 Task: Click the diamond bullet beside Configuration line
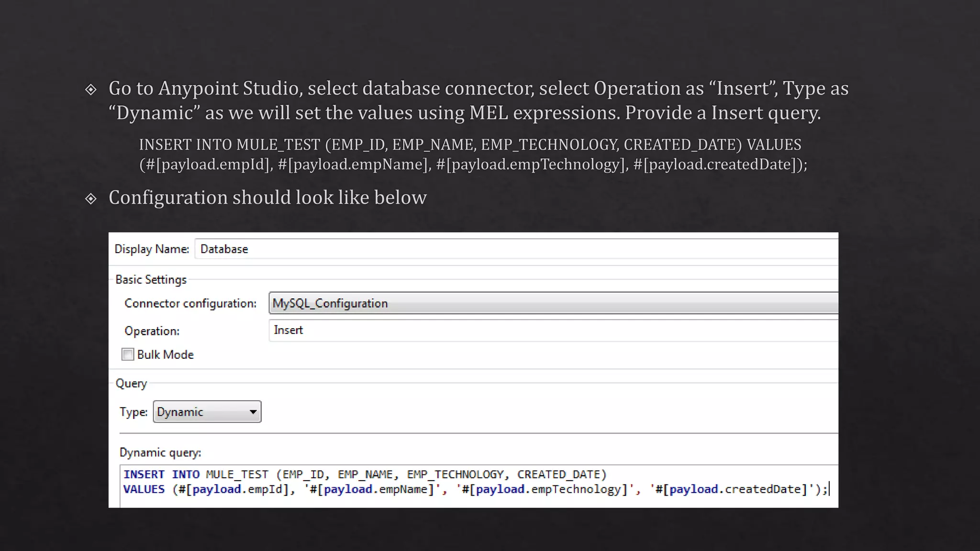point(91,198)
